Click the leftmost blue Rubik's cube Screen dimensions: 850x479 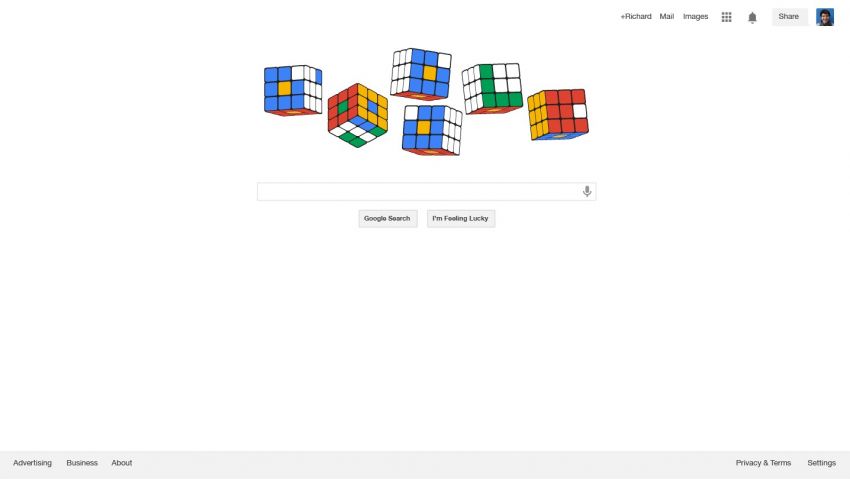[x=292, y=90]
